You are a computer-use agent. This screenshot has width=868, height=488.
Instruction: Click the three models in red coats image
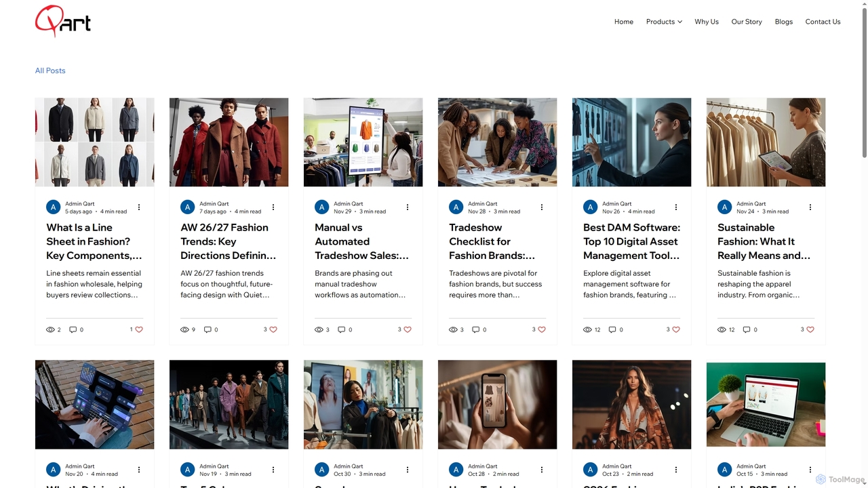[229, 142]
